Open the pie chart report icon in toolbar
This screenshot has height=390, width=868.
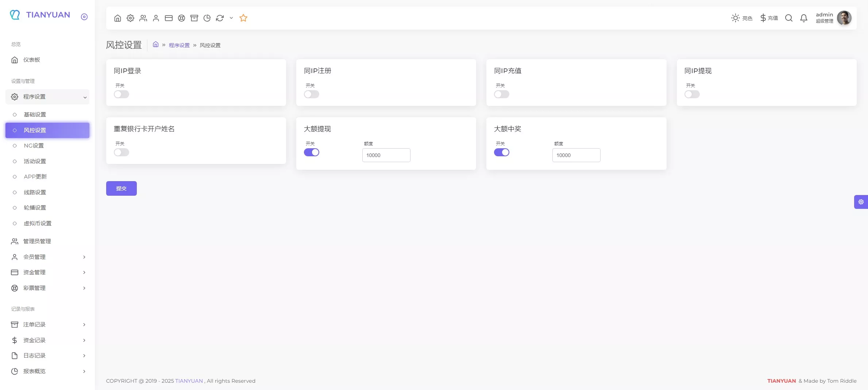207,18
